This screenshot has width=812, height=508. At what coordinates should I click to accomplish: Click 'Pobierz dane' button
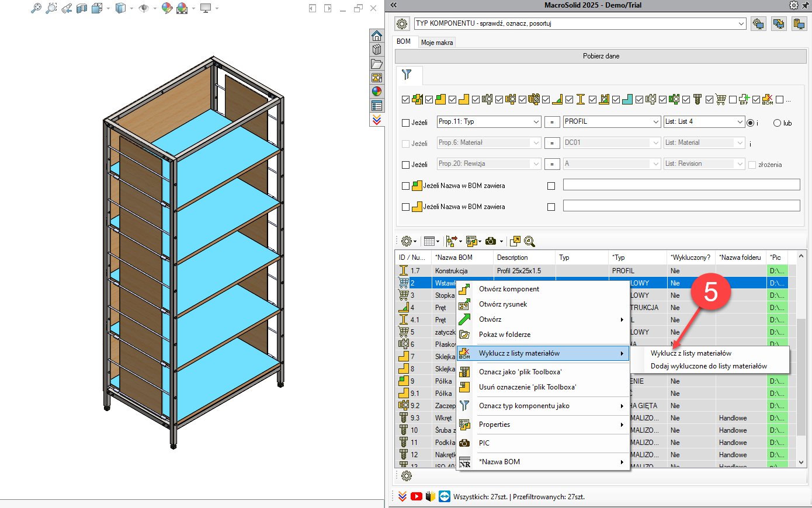pyautogui.click(x=601, y=56)
